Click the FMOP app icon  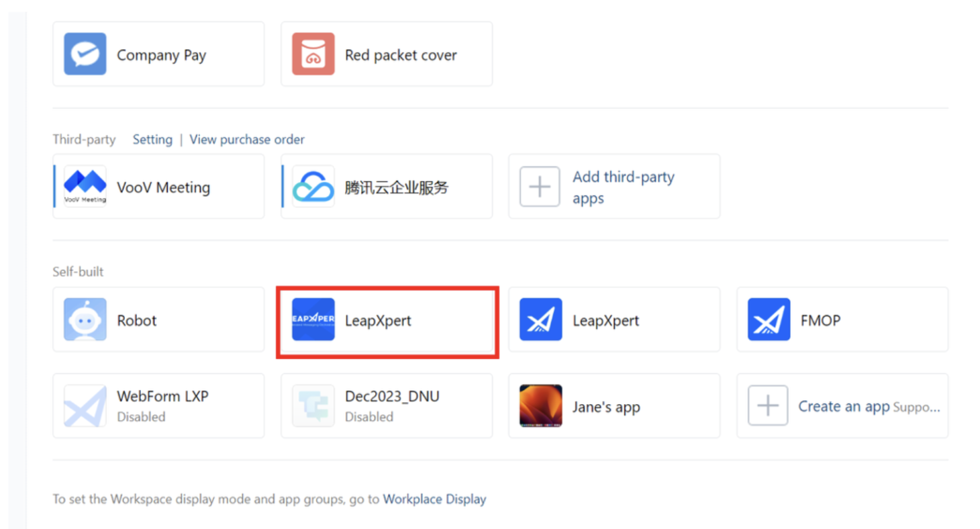point(769,320)
